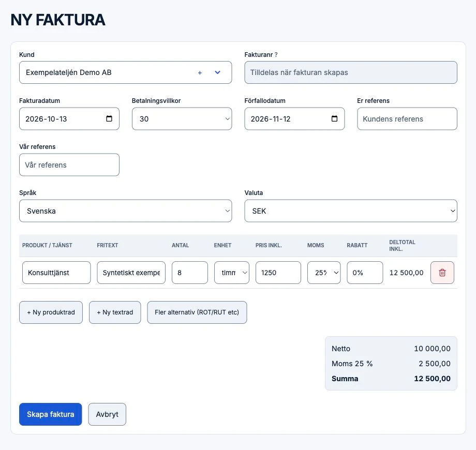
Task: Click the FRITEXT column header
Action: [x=108, y=245]
